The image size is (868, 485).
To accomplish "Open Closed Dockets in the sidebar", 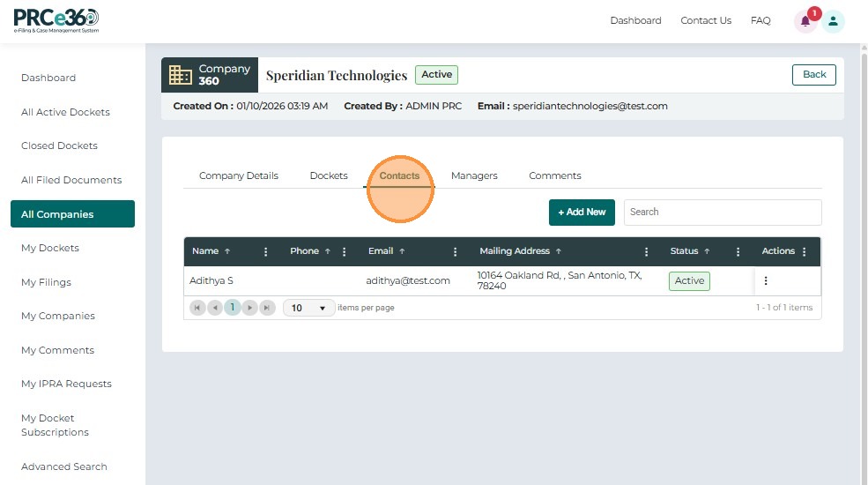I will [x=59, y=146].
